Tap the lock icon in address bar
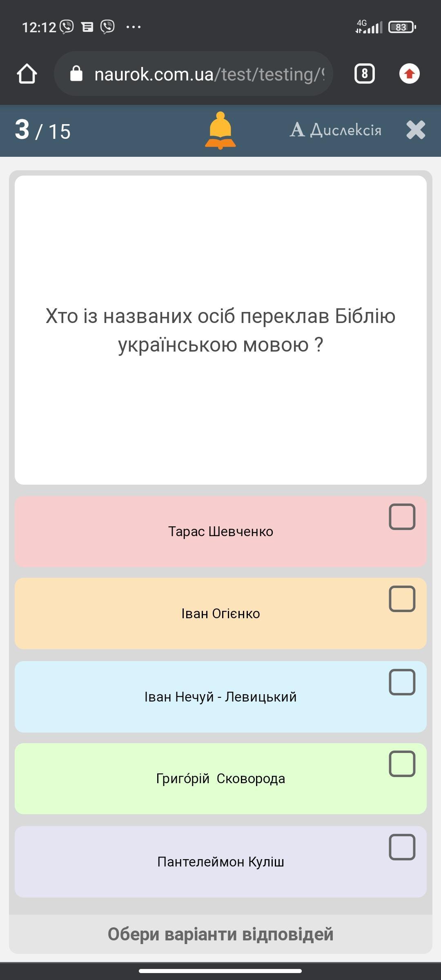Image resolution: width=441 pixels, height=980 pixels. coord(76,74)
